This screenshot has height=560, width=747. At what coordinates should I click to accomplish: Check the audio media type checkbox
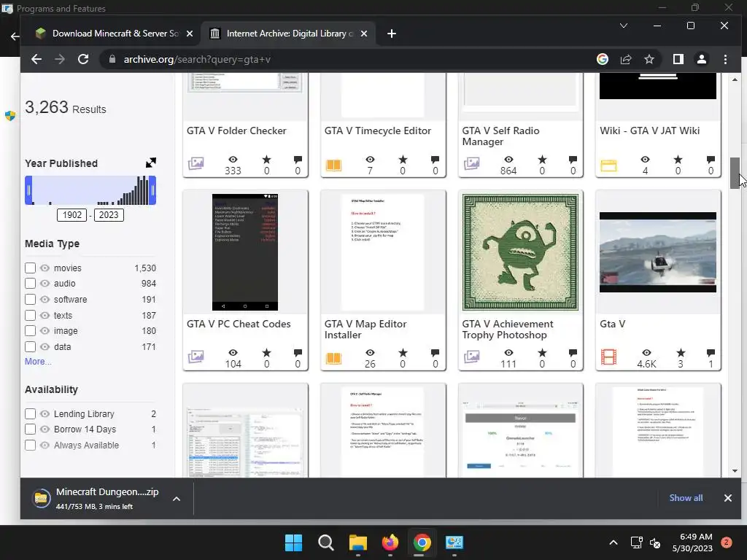30,284
